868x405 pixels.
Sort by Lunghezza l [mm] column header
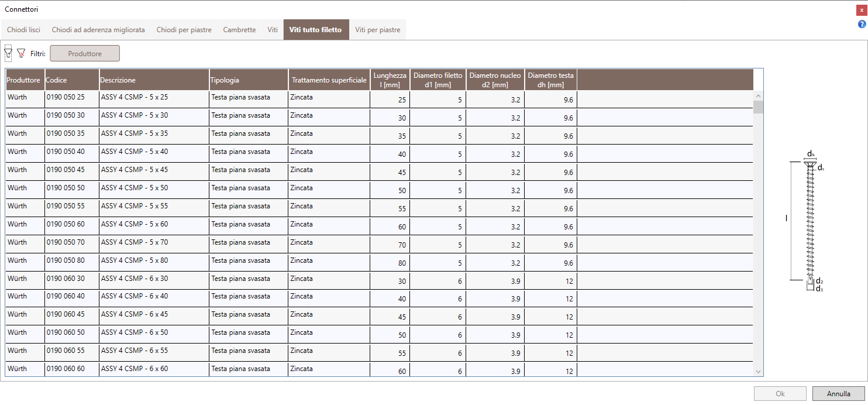point(390,80)
